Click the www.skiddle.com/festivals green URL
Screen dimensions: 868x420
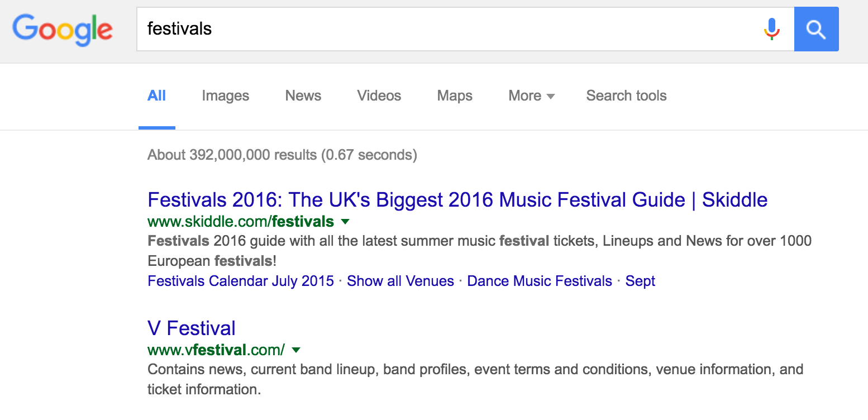[241, 222]
